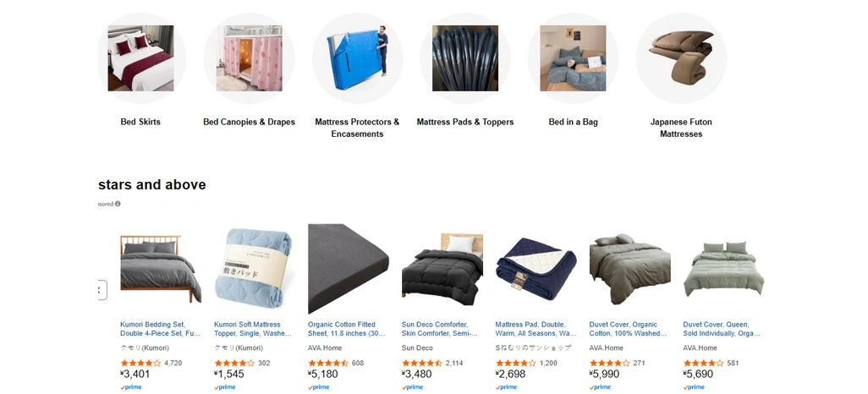Click the sponsored info icon
Viewport: 868px width, 394px height.
pyautogui.click(x=118, y=204)
